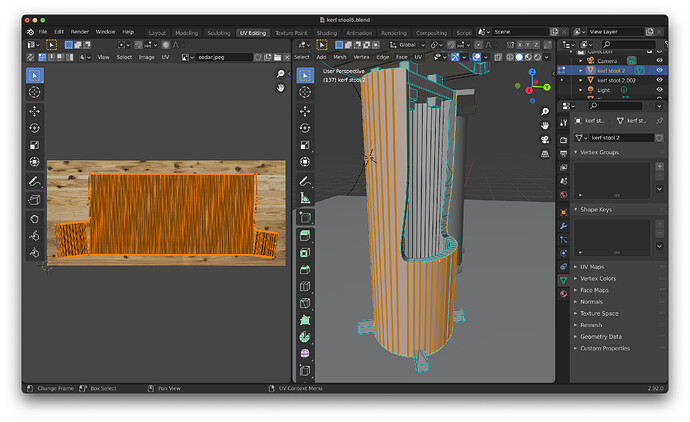
Task: Switch to the Modeling workspace tab
Action: click(x=187, y=33)
